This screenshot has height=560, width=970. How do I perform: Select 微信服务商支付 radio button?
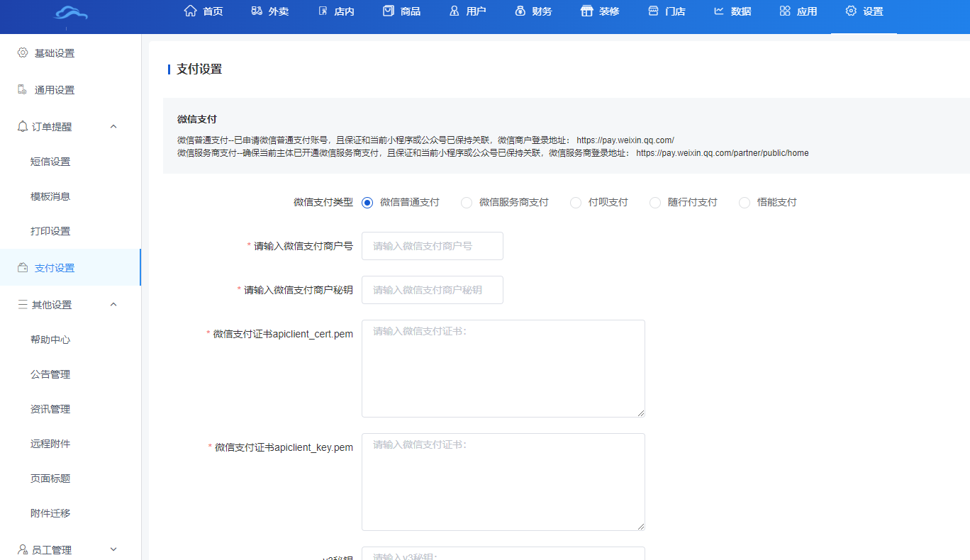point(467,203)
